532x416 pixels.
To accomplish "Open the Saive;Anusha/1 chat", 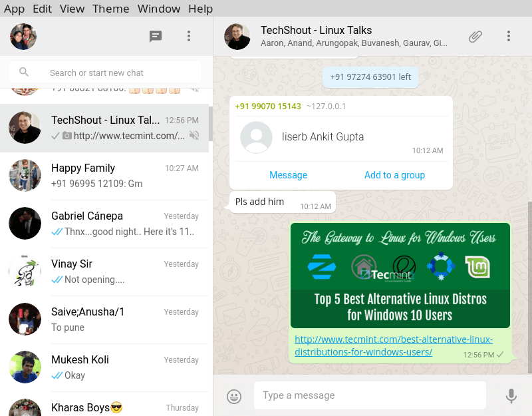I will 104,319.
